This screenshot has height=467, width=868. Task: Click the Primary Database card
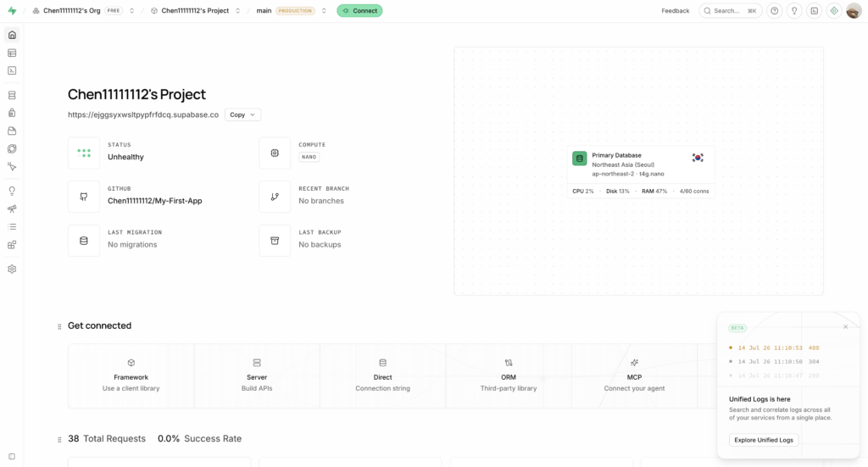point(641,172)
